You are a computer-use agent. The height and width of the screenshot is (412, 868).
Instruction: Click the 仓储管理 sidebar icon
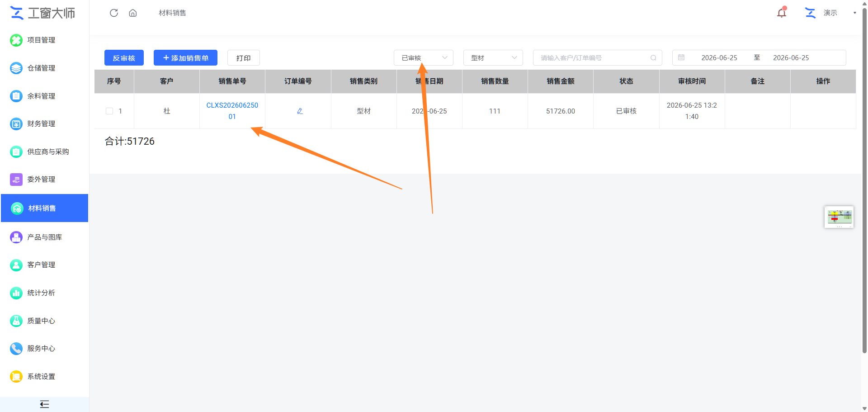tap(16, 68)
